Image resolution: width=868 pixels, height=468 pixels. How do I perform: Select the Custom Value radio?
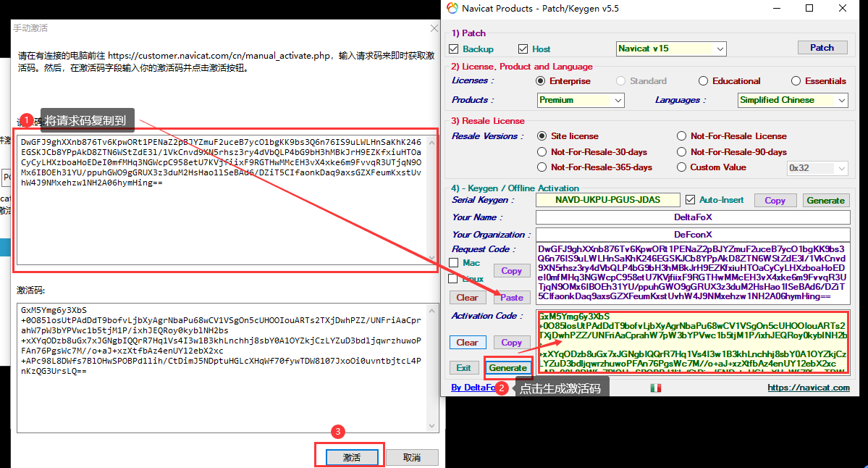point(681,167)
